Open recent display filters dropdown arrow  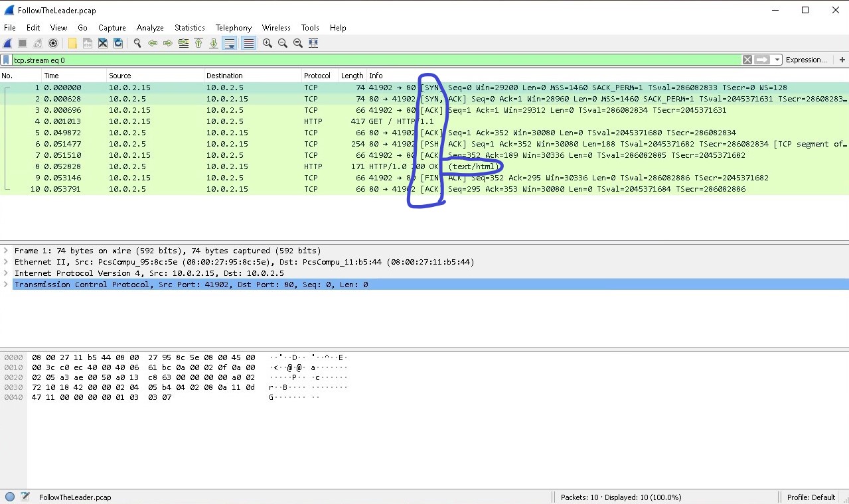pyautogui.click(x=777, y=60)
